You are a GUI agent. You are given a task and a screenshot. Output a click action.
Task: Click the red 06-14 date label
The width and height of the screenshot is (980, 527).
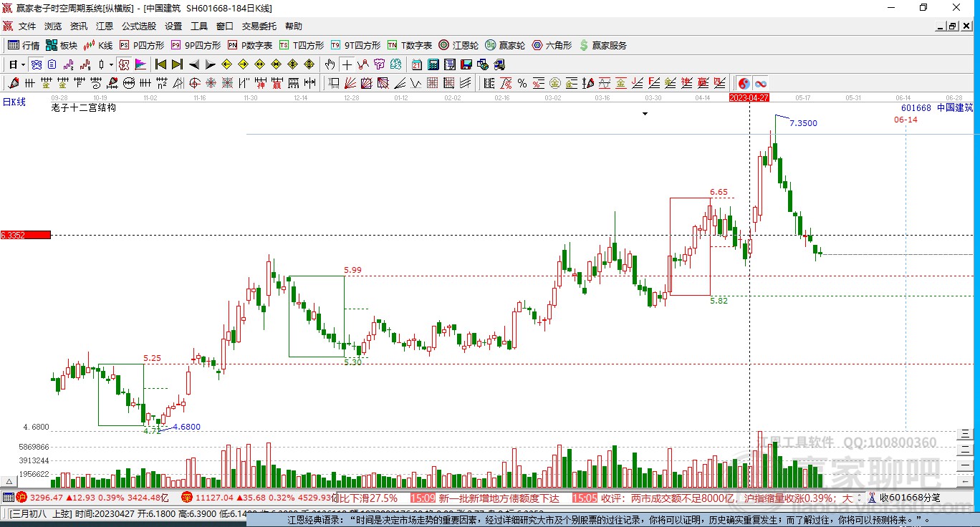(x=905, y=120)
